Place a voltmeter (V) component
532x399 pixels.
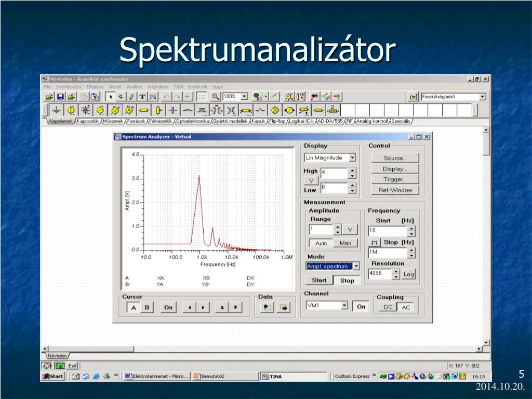click(115, 110)
